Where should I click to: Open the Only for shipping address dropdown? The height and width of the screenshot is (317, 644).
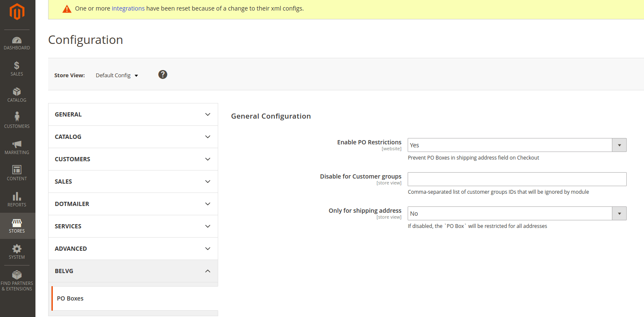click(517, 213)
